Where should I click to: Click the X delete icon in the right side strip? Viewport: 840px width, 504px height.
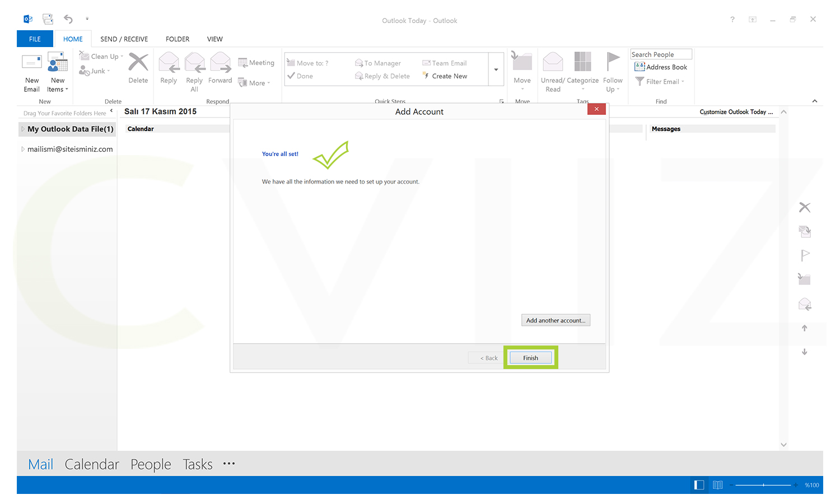[805, 207]
